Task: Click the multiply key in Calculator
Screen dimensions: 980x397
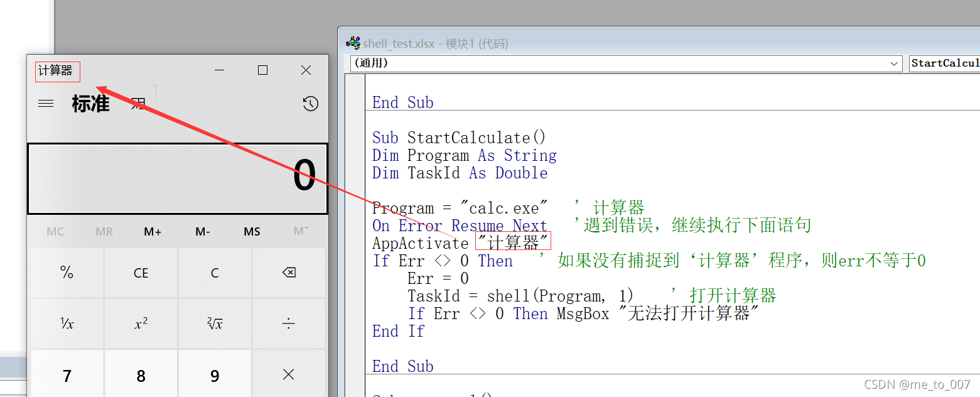Action: [x=289, y=375]
